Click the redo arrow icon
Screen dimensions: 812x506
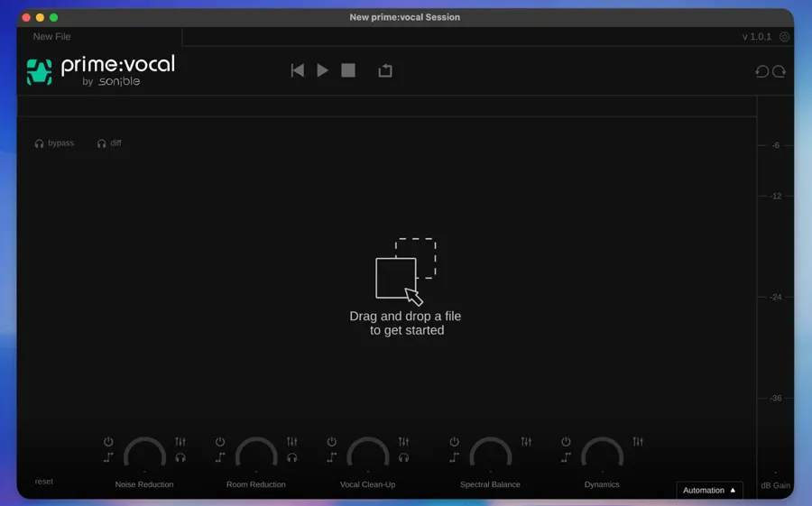[x=779, y=71]
